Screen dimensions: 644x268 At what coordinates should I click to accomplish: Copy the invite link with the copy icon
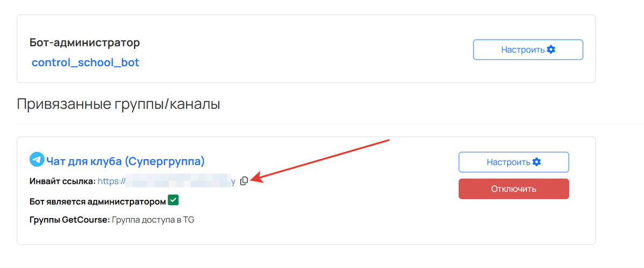pos(244,181)
